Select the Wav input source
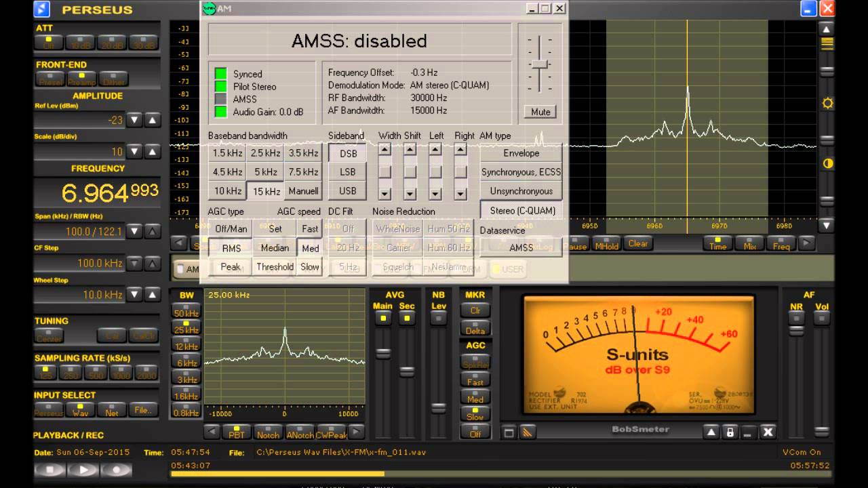 81,410
